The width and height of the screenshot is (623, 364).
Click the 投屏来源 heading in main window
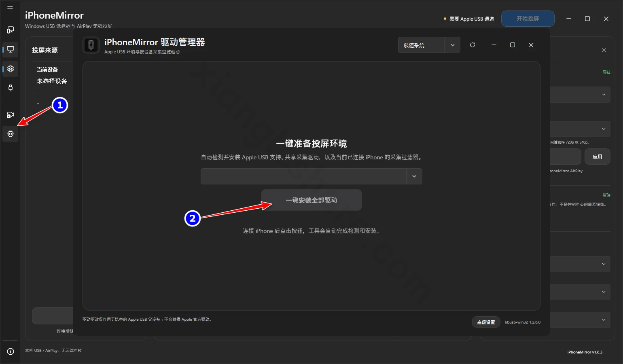pos(45,50)
